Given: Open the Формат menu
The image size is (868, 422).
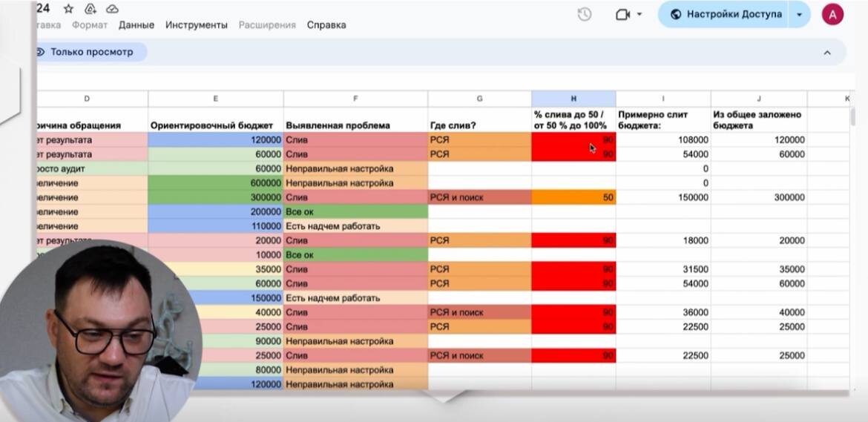Looking at the screenshot, I should [90, 25].
